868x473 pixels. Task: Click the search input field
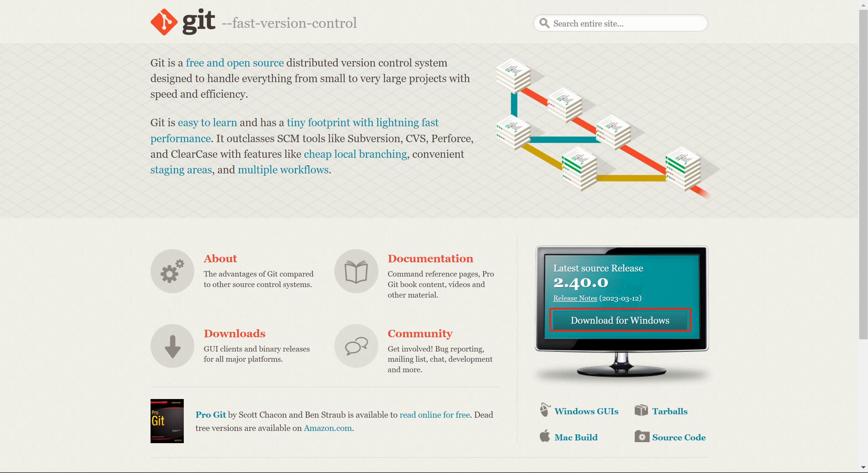620,23
